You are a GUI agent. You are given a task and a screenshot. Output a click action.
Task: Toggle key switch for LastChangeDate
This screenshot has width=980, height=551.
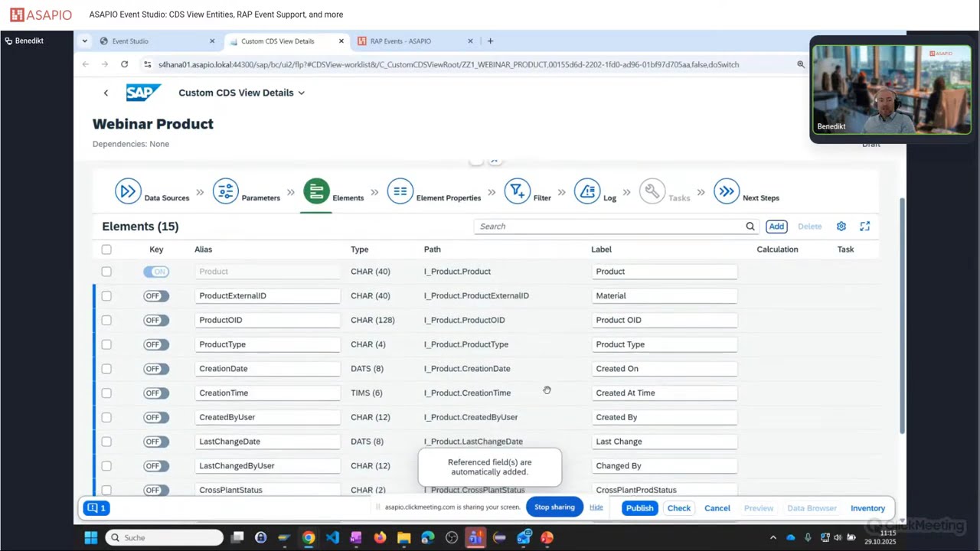pyautogui.click(x=156, y=442)
